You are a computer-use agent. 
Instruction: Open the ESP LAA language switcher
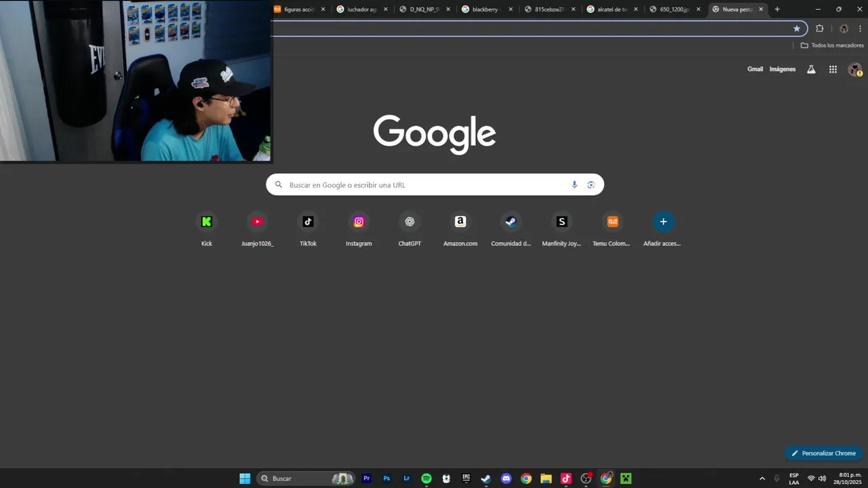pos(794,479)
